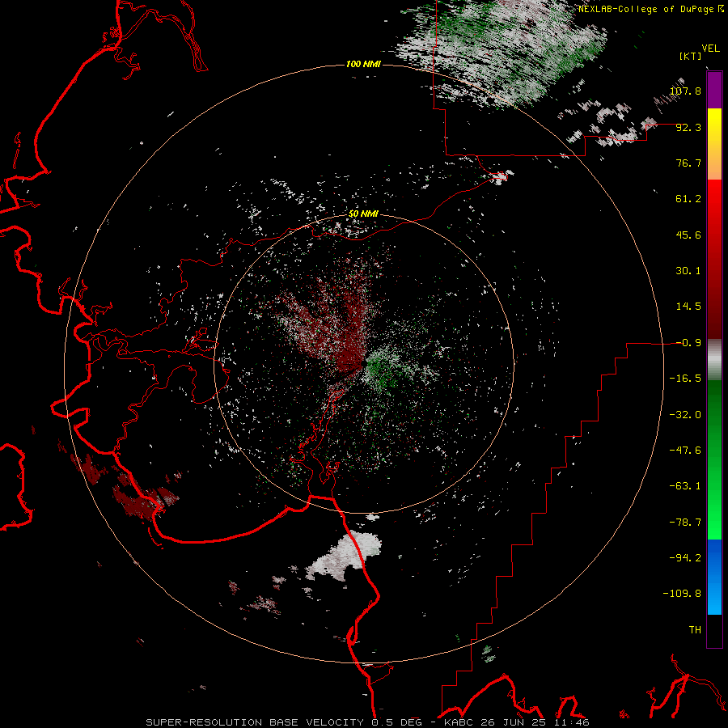Screen dimensions: 728x728
Task: Pick the purple segment of the velocity color bar
Action: (714, 90)
